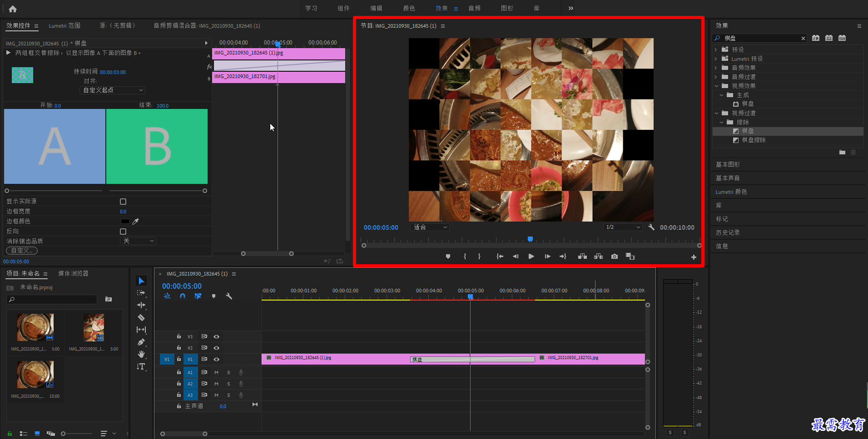Image resolution: width=868 pixels, height=439 pixels.
Task: Collapse the 视频效果 folder
Action: pyautogui.click(x=716, y=86)
